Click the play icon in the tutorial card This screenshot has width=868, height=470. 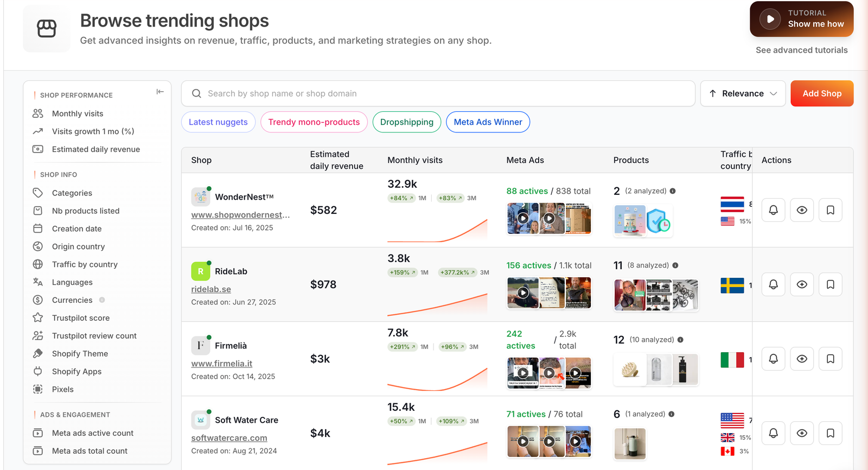(770, 19)
